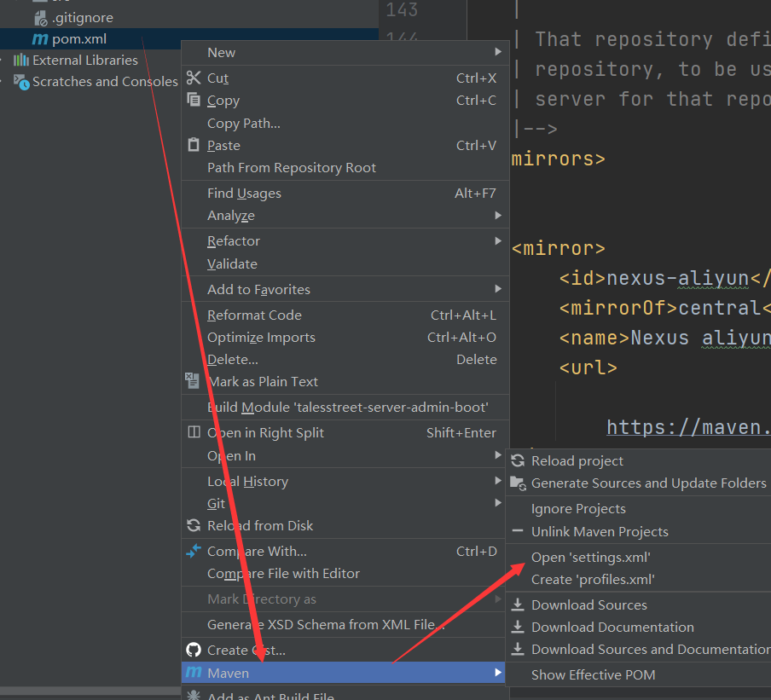771x700 pixels.
Task: Open 'settings.xml' from Maven submenu
Action: [x=638, y=557]
